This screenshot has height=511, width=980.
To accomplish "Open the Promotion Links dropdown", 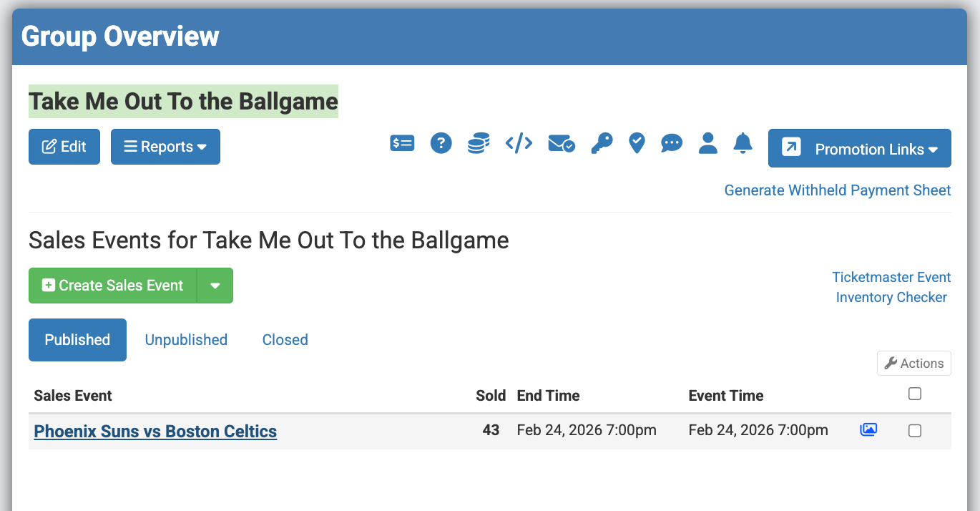I will pos(859,148).
